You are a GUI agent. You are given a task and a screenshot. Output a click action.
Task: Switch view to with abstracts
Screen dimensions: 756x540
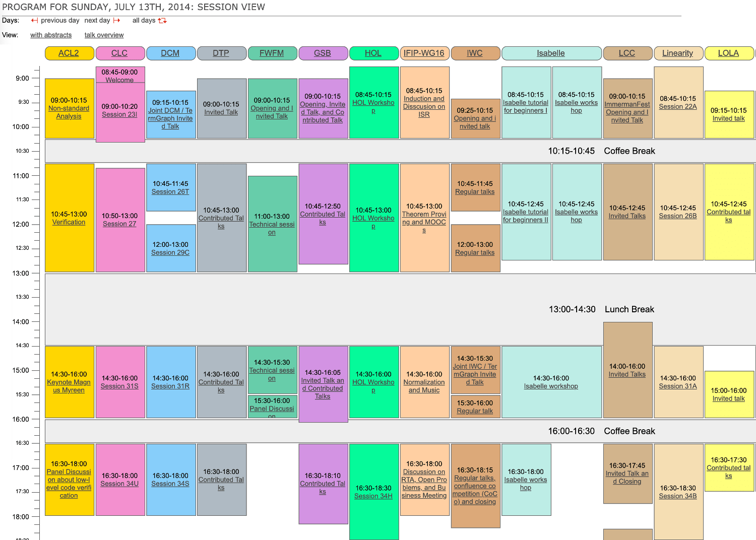point(51,35)
